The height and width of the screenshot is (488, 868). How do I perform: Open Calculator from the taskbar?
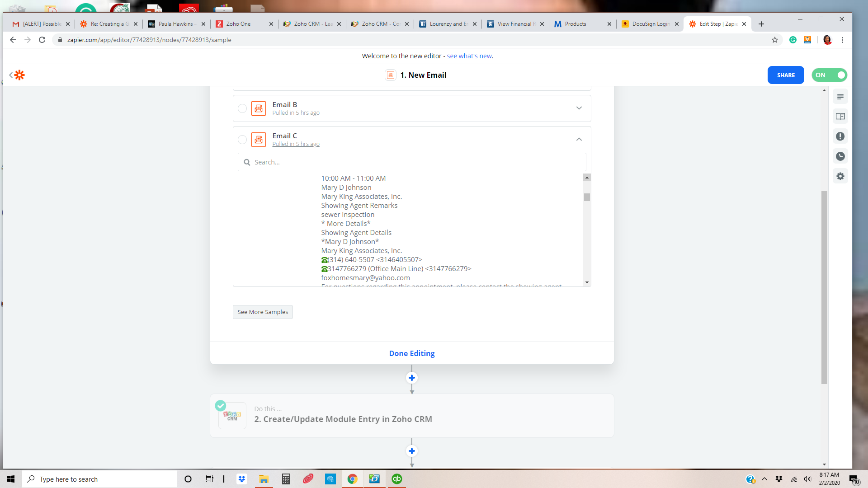point(286,479)
